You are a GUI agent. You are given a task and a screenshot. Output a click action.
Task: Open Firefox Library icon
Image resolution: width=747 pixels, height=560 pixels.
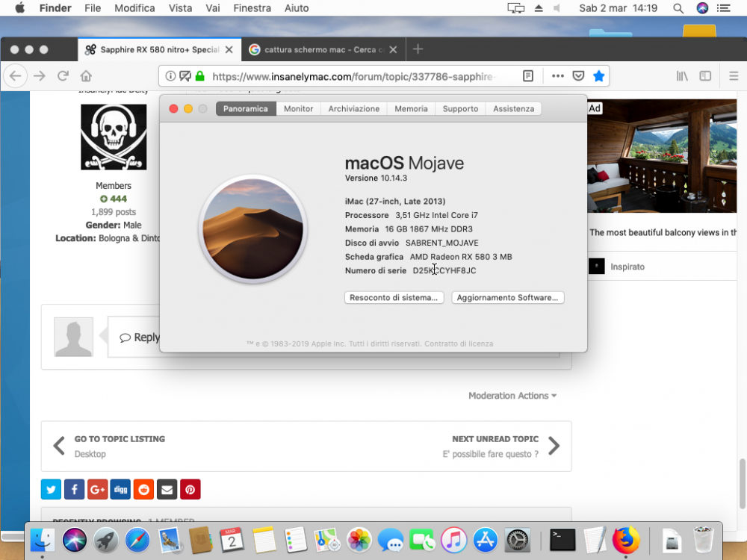[682, 76]
